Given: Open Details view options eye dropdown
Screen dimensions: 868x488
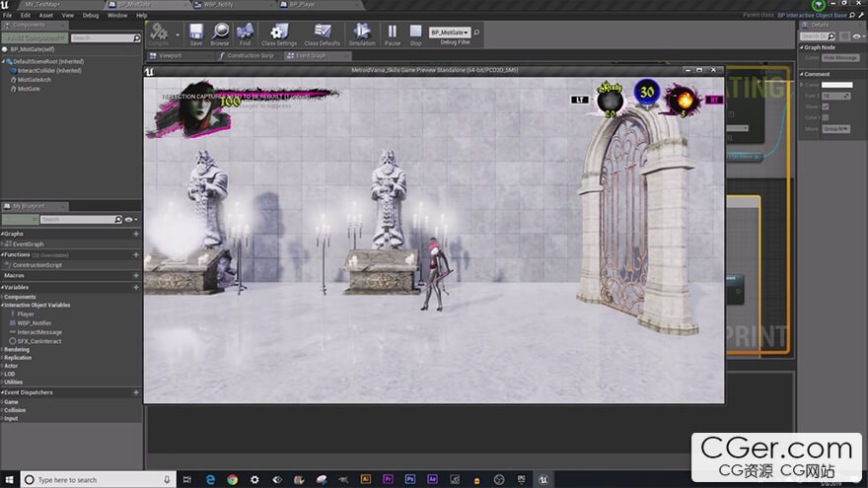Looking at the screenshot, I should pyautogui.click(x=858, y=35).
